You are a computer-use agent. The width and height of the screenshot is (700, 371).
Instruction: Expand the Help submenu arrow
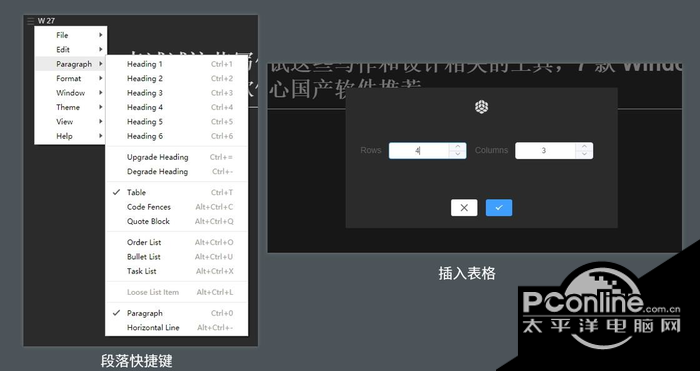[x=101, y=136]
